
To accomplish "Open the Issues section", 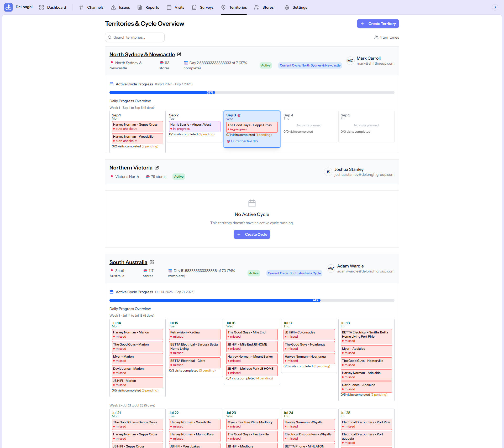I will pyautogui.click(x=120, y=7).
